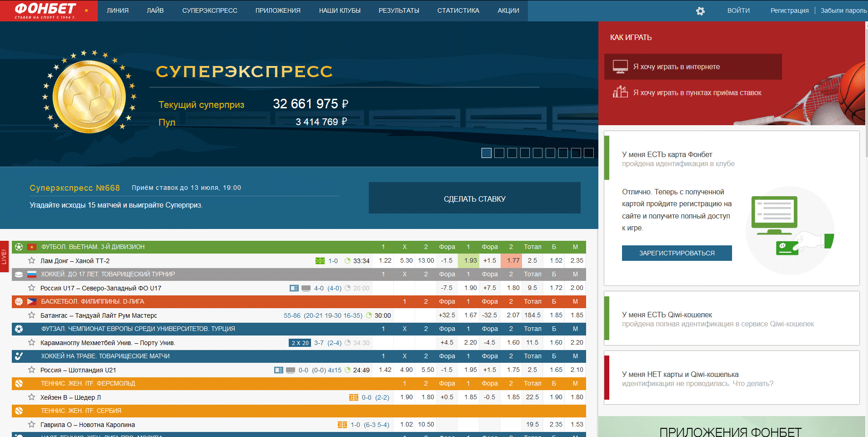The width and height of the screenshot is (868, 437).
Task: Star the Караманоглу Мехметбей Унив. match
Action: click(x=31, y=342)
